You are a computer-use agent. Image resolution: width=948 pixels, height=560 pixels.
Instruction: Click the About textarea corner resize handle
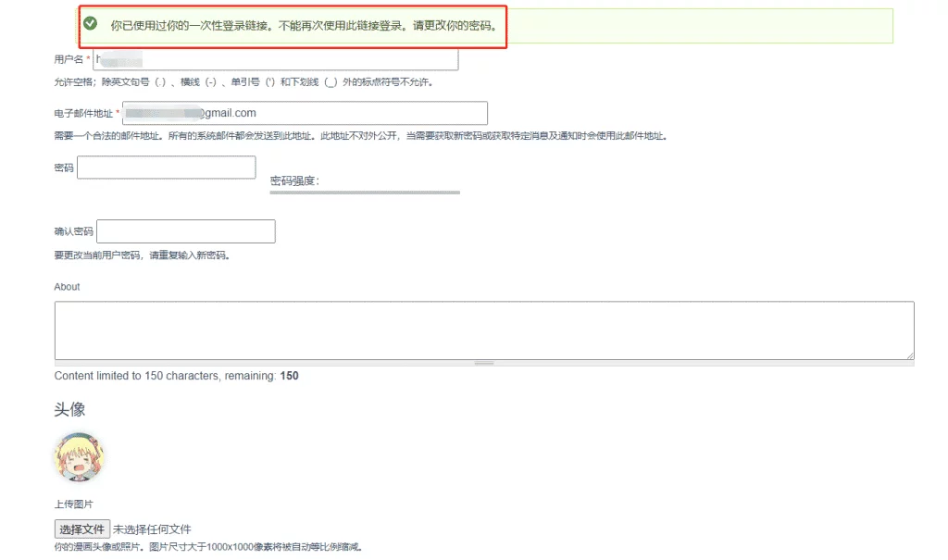point(909,355)
